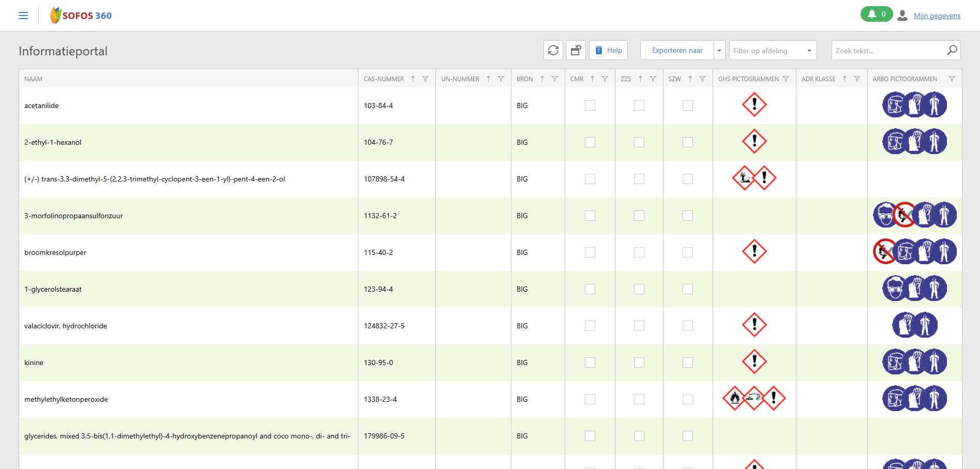Sort ascending by UN-nummer column
The width and height of the screenshot is (980, 469).
[x=488, y=79]
